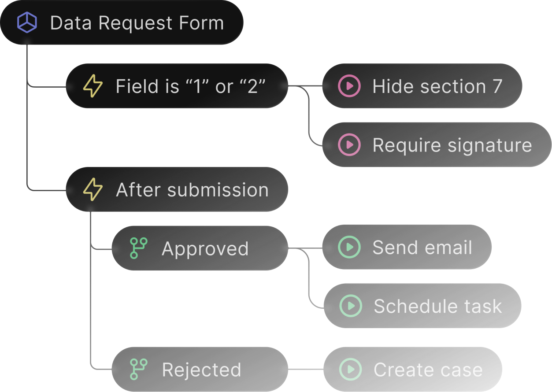Screen dimensions: 552x392
Task: Select the Rejected branch node
Action: click(202, 370)
